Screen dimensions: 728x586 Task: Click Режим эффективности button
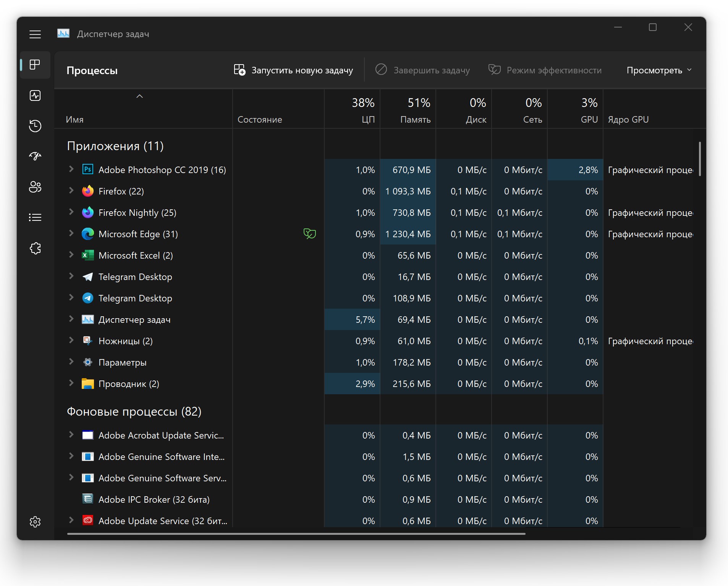click(x=545, y=70)
